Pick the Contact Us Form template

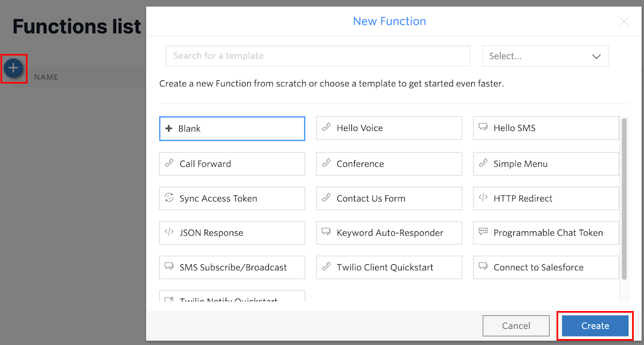[389, 198]
